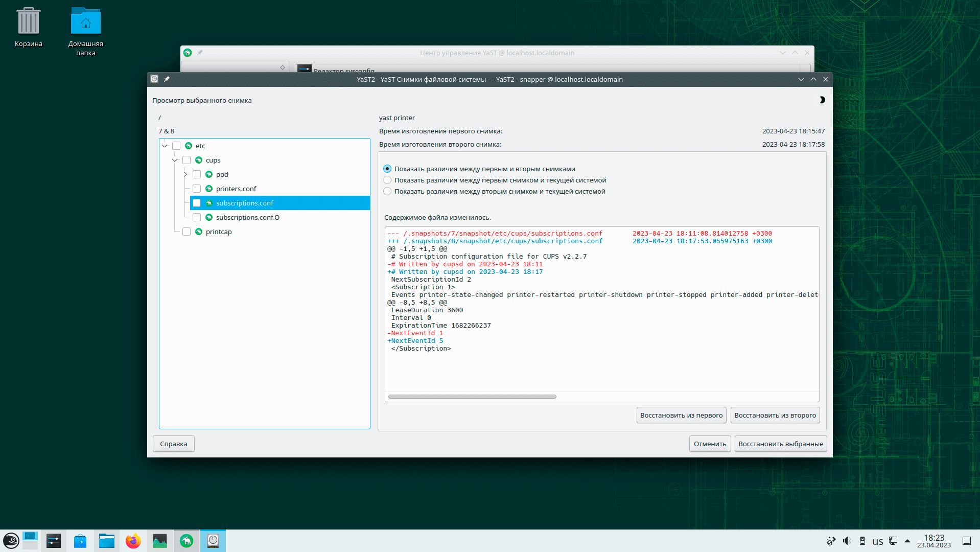Open system monitor taskbar icon
The height and width of the screenshot is (552, 980).
160,541
